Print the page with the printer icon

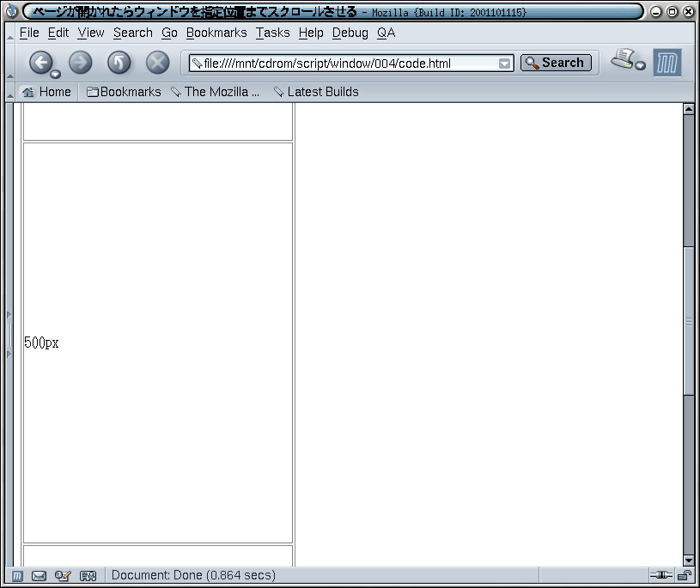[x=623, y=59]
